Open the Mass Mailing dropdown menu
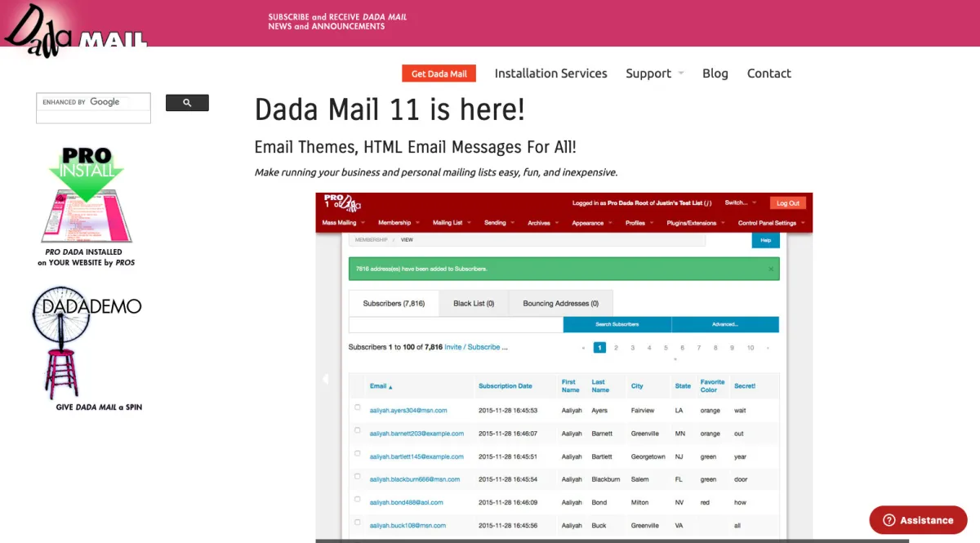 tap(343, 223)
